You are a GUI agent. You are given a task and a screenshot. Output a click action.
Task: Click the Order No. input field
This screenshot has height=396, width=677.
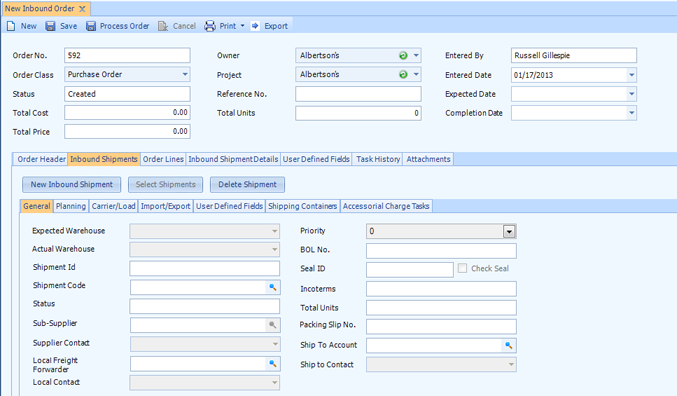pyautogui.click(x=127, y=55)
